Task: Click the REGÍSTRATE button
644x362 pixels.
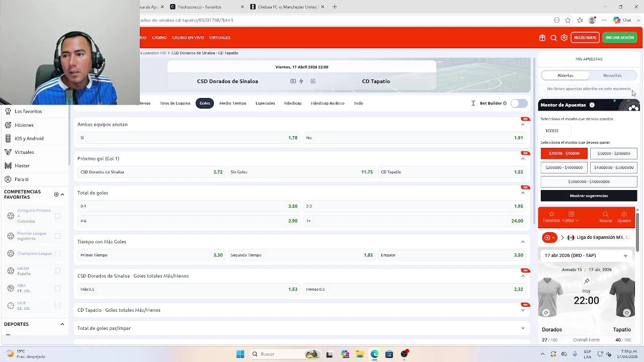Action: pos(585,38)
